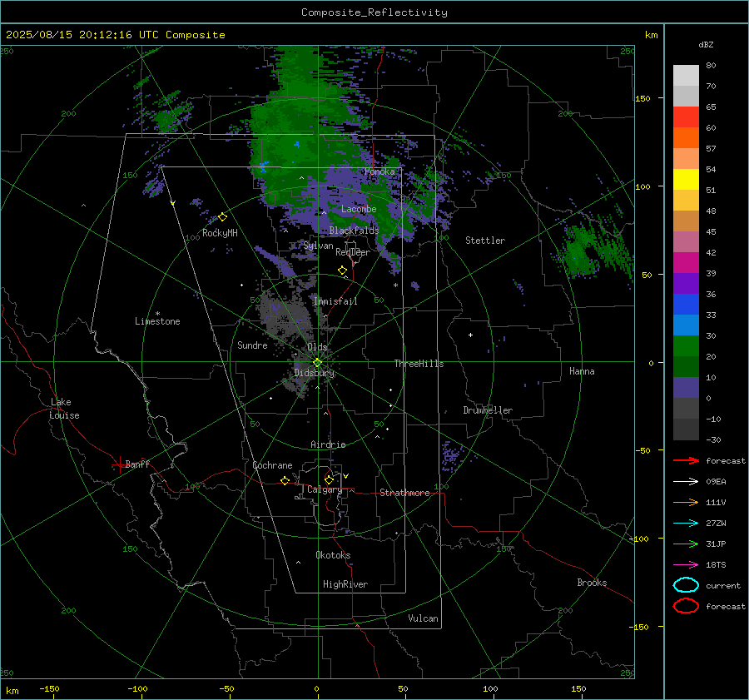Viewport: 749px width, 700px height.
Task: Click the 'Blackfalds' map label
Action: (x=354, y=231)
